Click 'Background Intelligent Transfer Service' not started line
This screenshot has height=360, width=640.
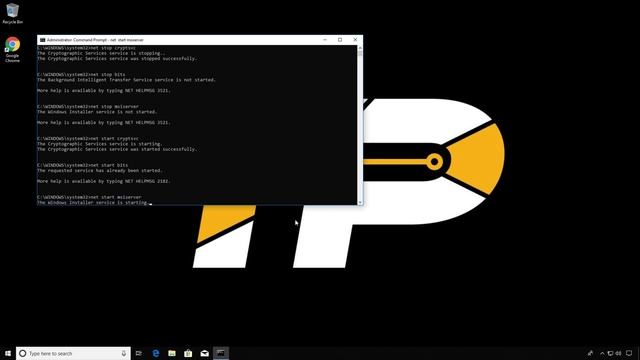click(126, 80)
